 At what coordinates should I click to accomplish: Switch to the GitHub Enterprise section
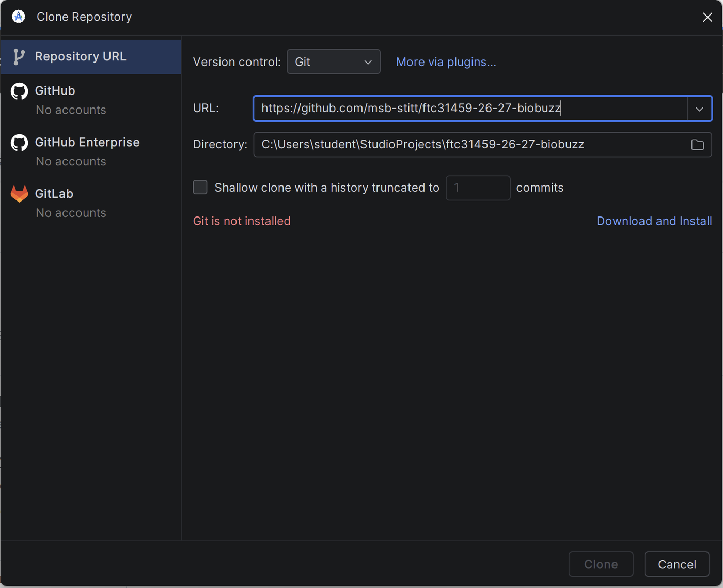tap(91, 151)
